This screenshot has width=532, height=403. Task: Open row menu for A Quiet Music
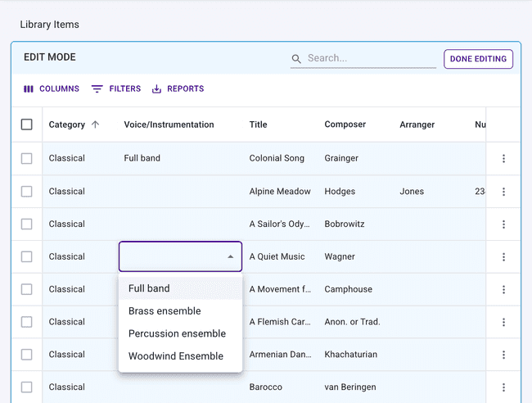click(503, 256)
